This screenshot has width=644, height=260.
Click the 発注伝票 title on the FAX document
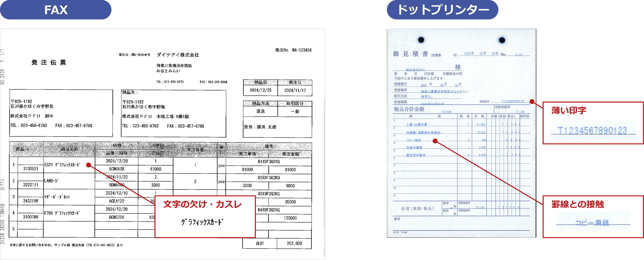pyautogui.click(x=49, y=62)
